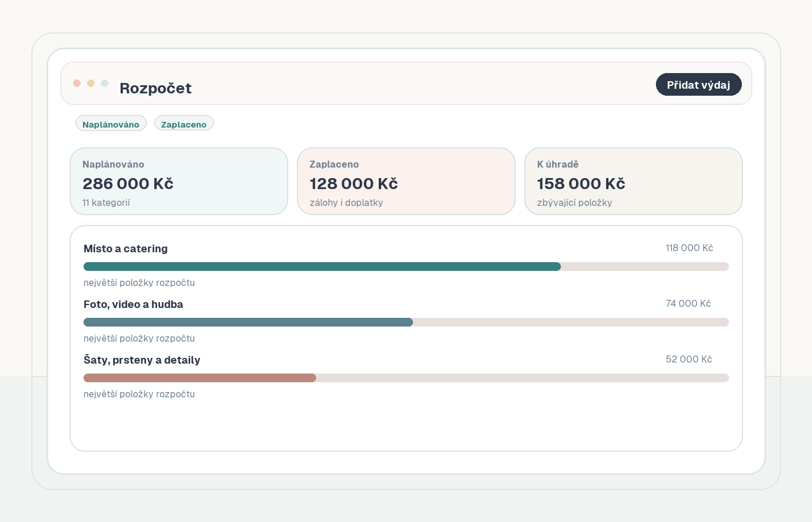Click the blue-gray Foto, video a hudba progress bar

tap(248, 322)
